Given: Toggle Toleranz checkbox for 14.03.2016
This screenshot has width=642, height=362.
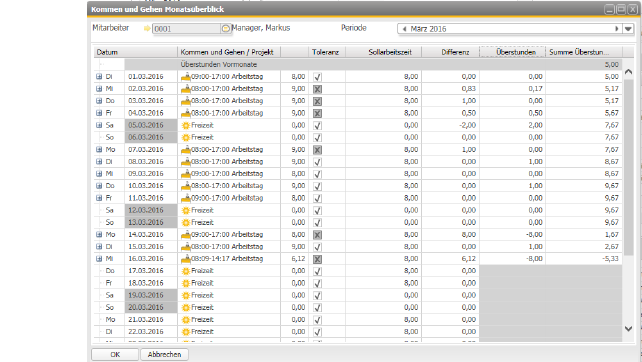Looking at the screenshot, I should tap(317, 235).
